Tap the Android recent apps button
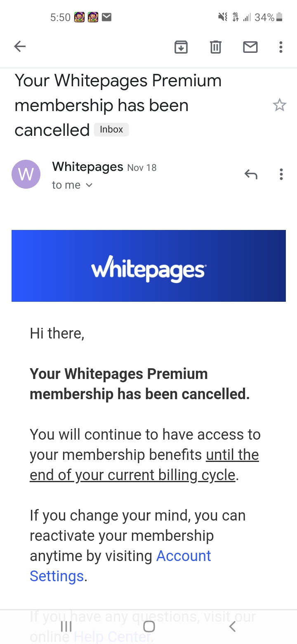Screen dimensions: 297x644 click(x=66, y=627)
